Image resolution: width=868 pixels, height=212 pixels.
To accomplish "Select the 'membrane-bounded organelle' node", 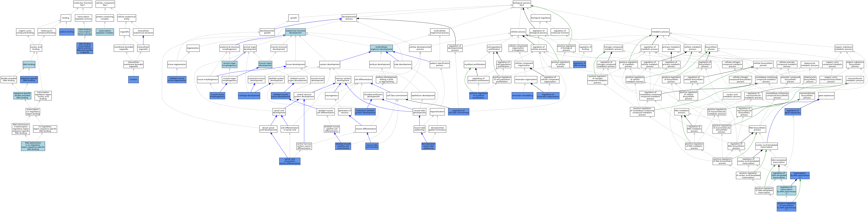I will (x=124, y=48).
